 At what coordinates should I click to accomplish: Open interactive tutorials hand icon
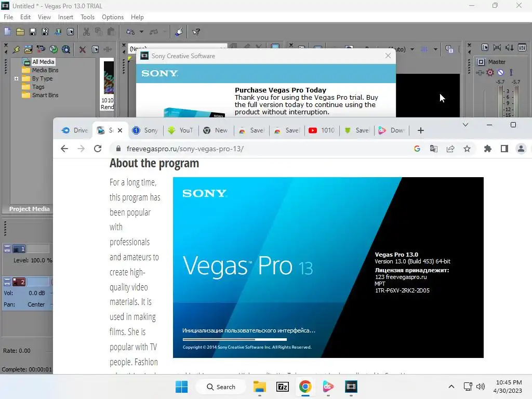[x=179, y=32]
